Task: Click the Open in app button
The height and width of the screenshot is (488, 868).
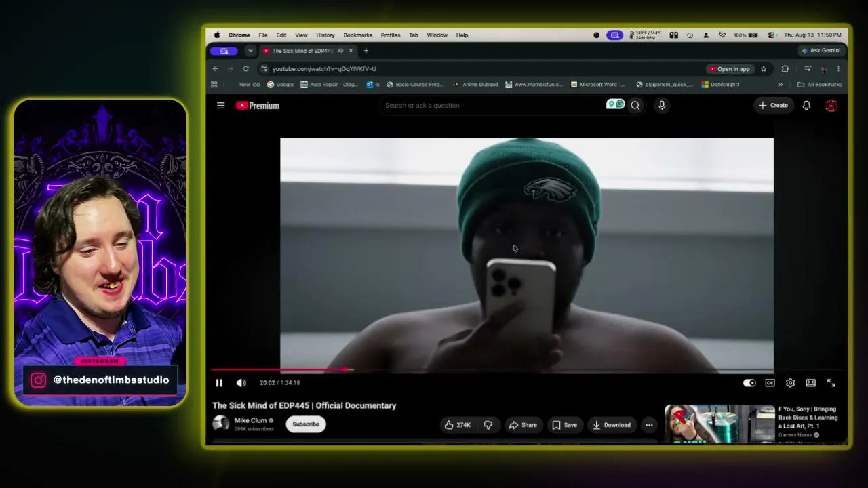Action: [x=730, y=68]
